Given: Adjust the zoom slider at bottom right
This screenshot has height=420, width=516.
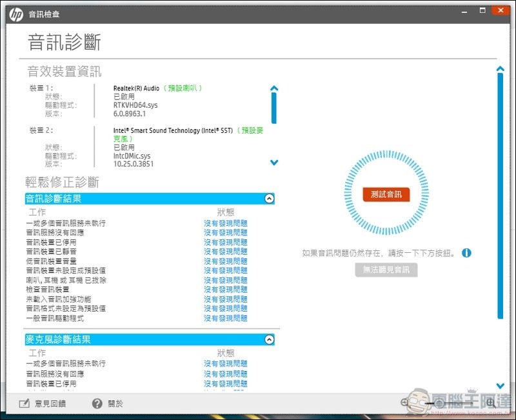Looking at the screenshot, I should pos(439,405).
